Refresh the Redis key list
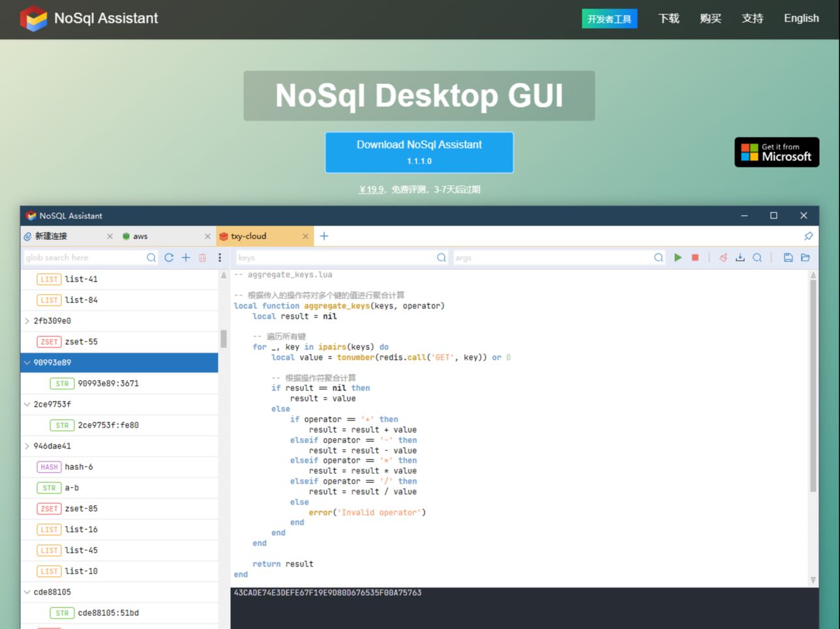This screenshot has height=629, width=840. tap(168, 257)
